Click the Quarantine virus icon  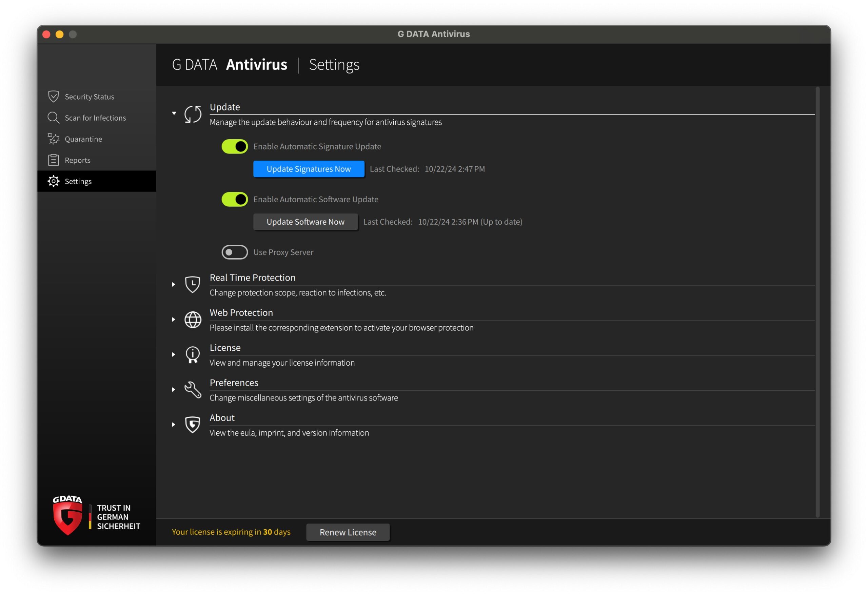(x=54, y=139)
